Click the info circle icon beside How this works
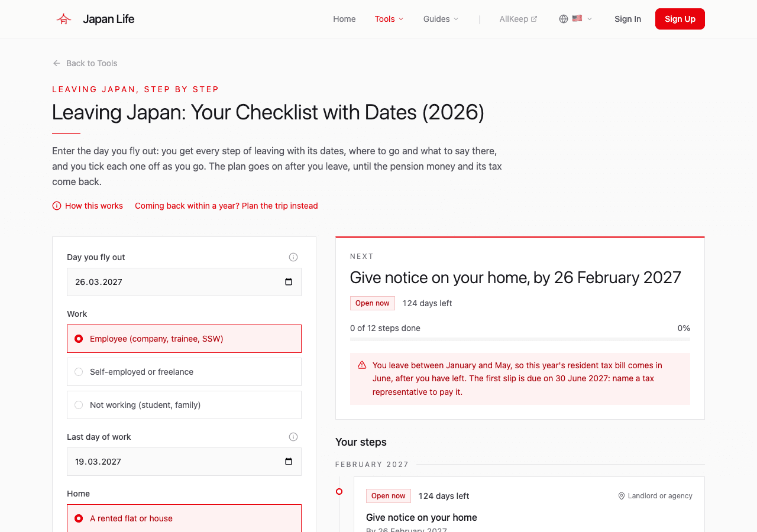This screenshot has height=532, width=757. (57, 206)
